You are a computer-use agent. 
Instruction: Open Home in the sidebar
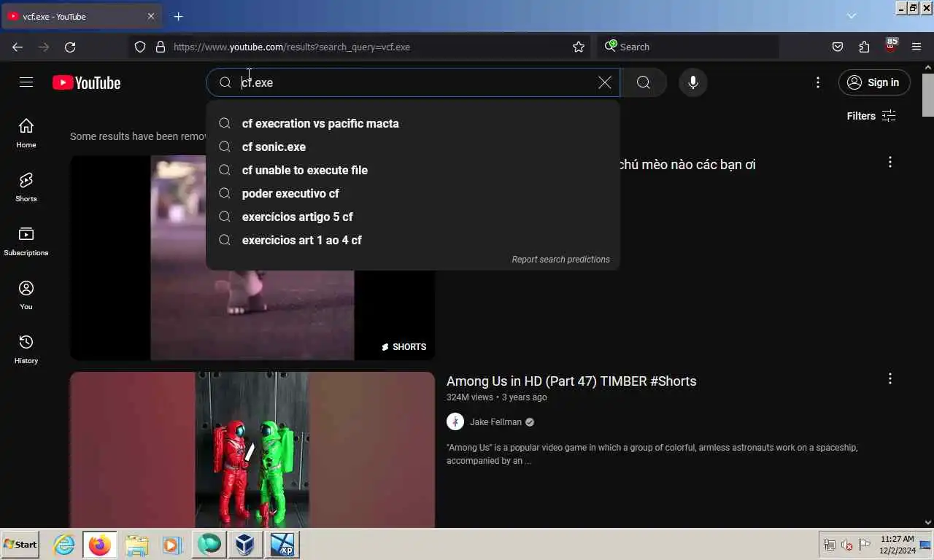(26, 133)
